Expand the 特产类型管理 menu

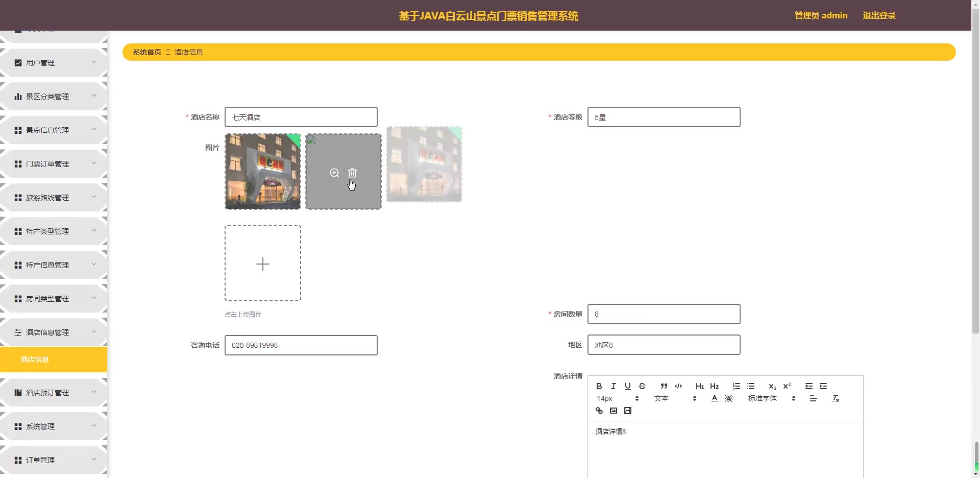tap(54, 231)
